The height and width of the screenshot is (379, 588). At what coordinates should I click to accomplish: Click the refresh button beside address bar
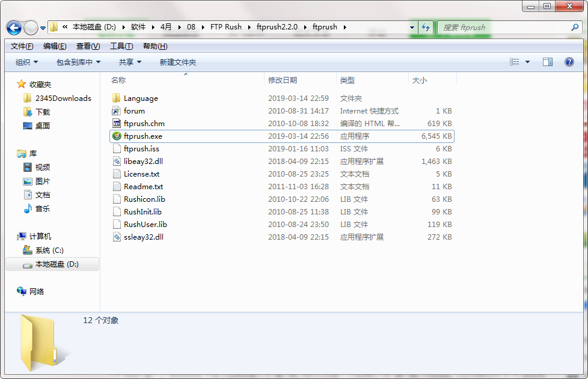coord(426,28)
